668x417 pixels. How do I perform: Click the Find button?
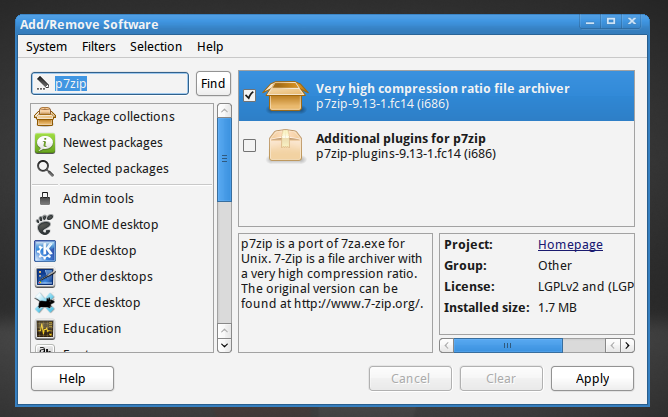[213, 83]
